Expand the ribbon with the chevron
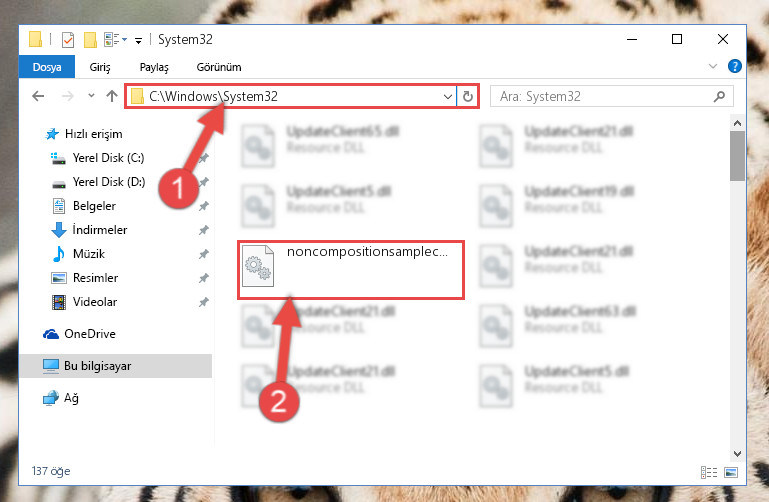Screen dimensions: 769x502 [x=713, y=66]
